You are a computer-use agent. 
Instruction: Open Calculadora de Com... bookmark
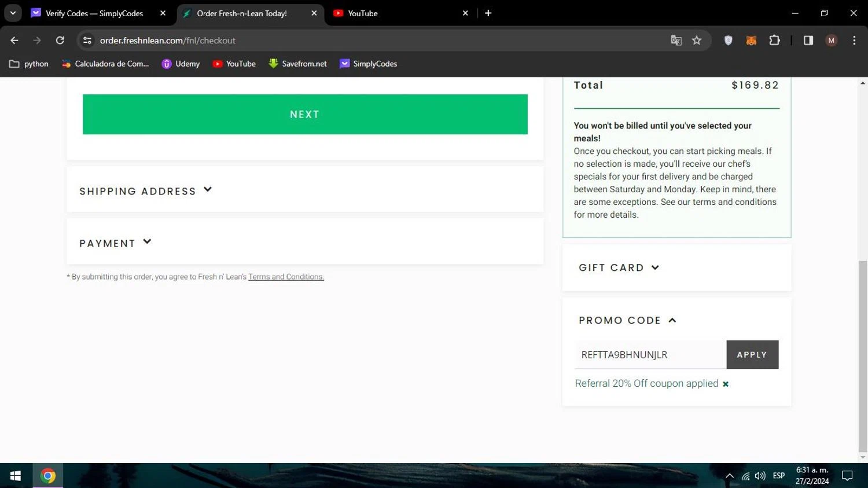tap(105, 64)
